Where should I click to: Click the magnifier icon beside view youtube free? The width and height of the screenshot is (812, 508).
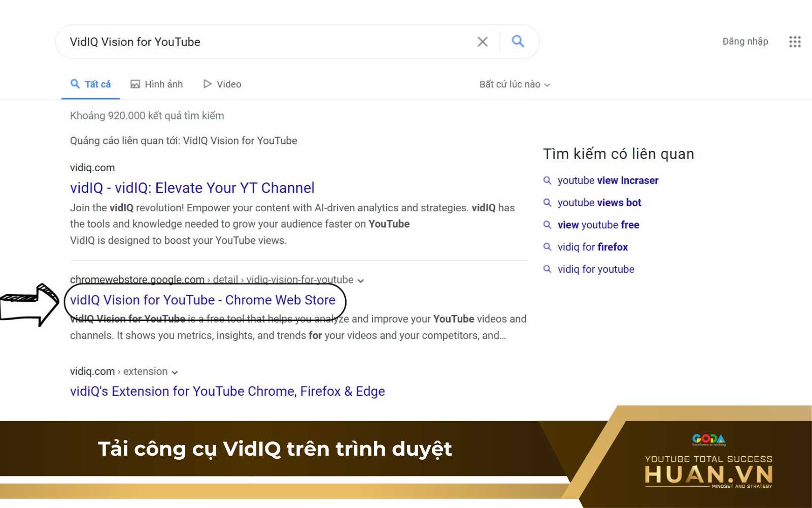pos(547,225)
